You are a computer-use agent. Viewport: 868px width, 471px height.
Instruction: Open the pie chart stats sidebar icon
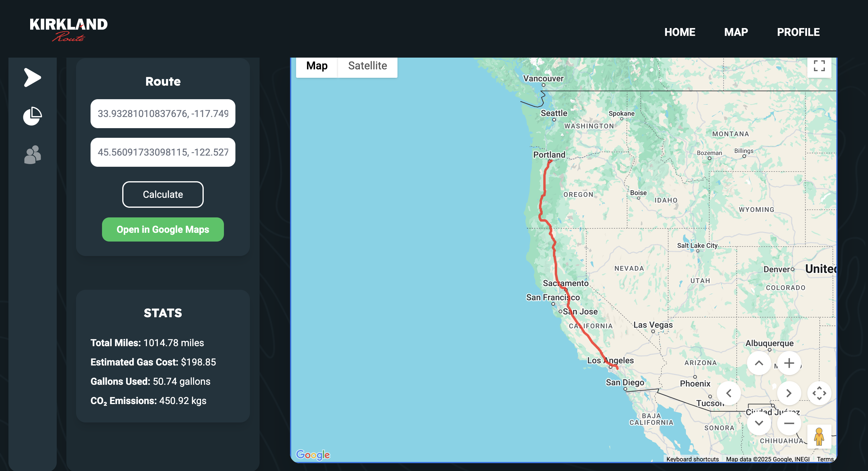[32, 116]
